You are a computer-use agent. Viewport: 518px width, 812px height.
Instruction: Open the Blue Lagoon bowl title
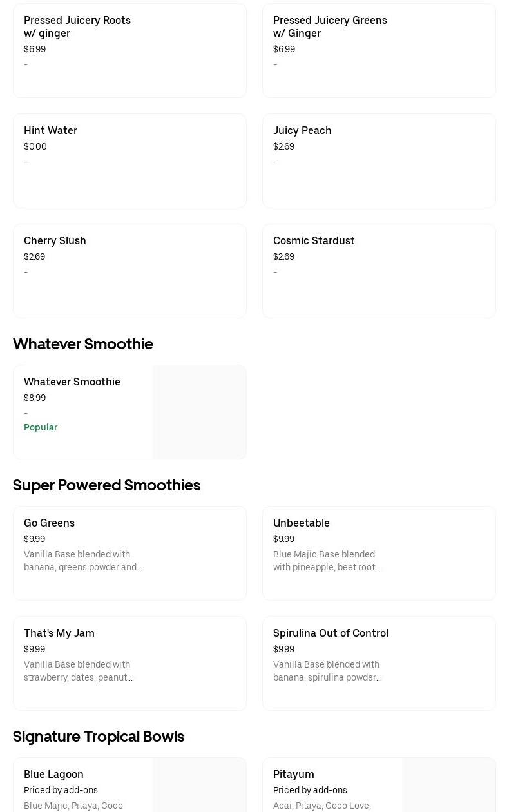pos(53,774)
